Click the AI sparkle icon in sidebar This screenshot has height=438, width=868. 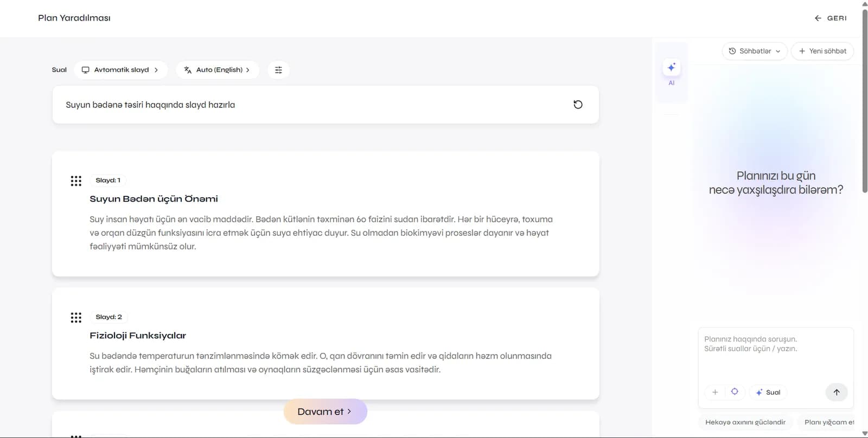(x=672, y=68)
